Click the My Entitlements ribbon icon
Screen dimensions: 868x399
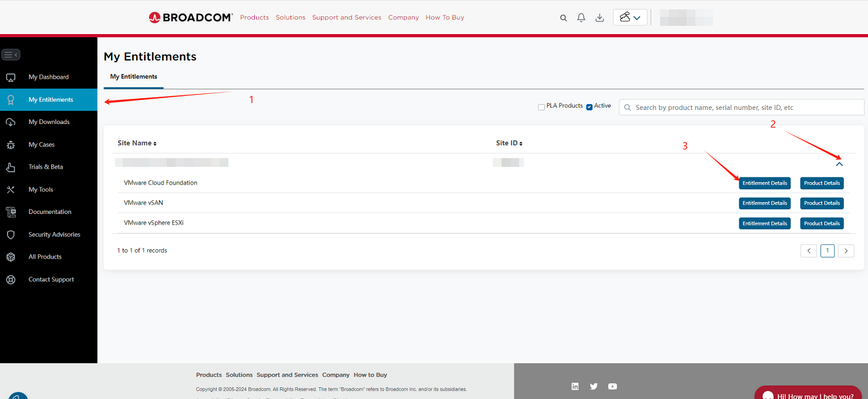11,100
